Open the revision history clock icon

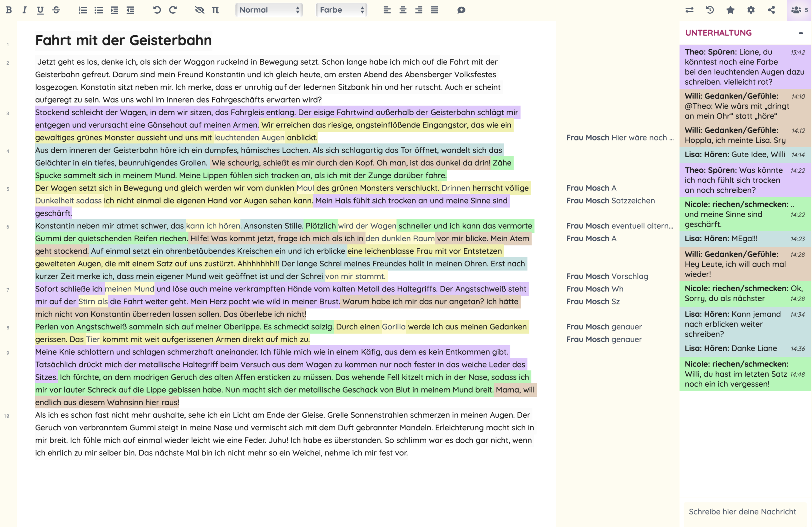[x=710, y=10]
